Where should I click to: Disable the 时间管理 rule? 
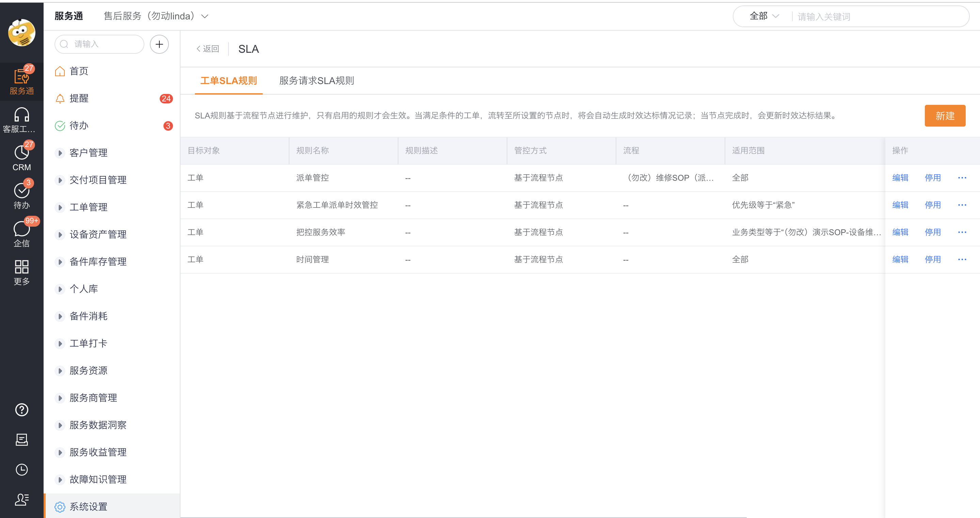point(932,259)
